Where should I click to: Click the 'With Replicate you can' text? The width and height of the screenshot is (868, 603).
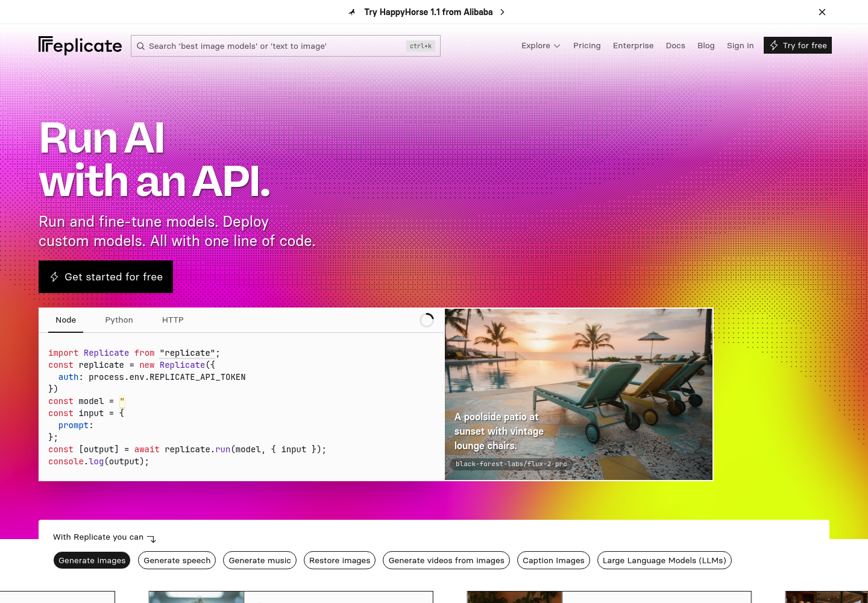point(98,537)
